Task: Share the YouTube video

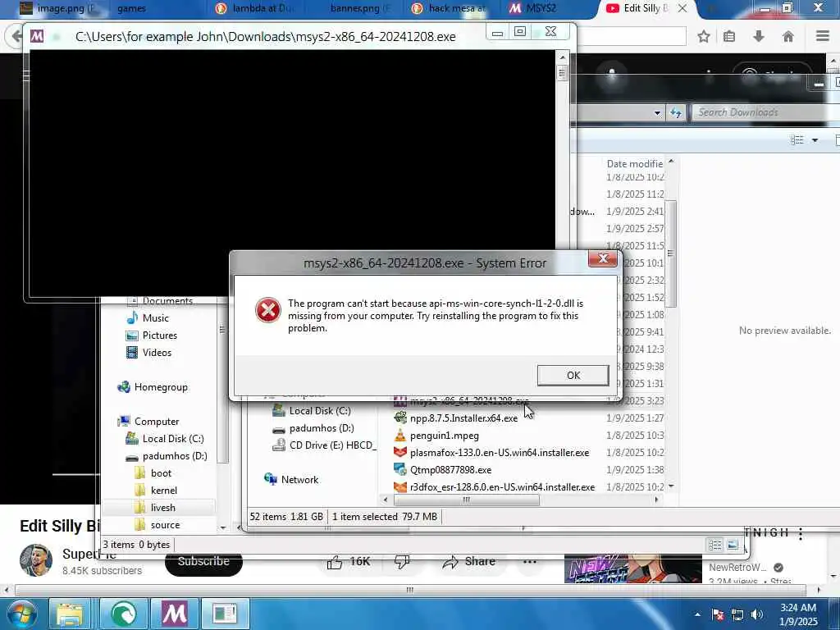Action: click(x=468, y=561)
